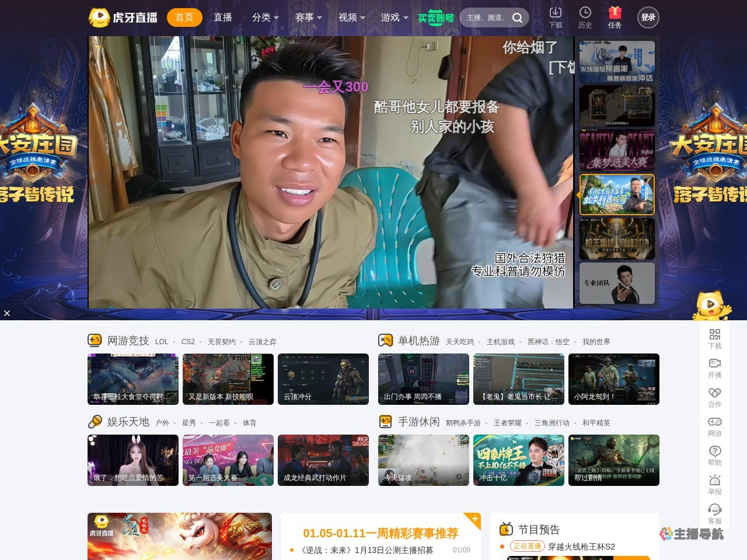
Task: Expand the 赛事 dropdown menu
Action: pyautogui.click(x=308, y=17)
